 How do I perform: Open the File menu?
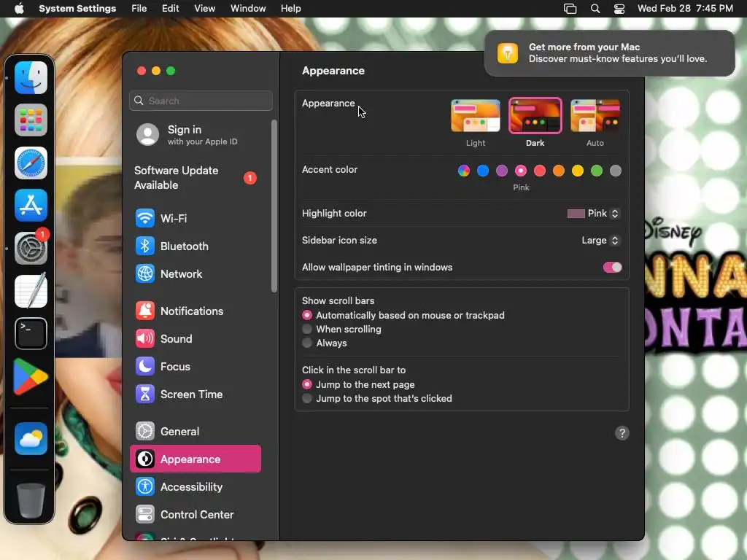139,9
